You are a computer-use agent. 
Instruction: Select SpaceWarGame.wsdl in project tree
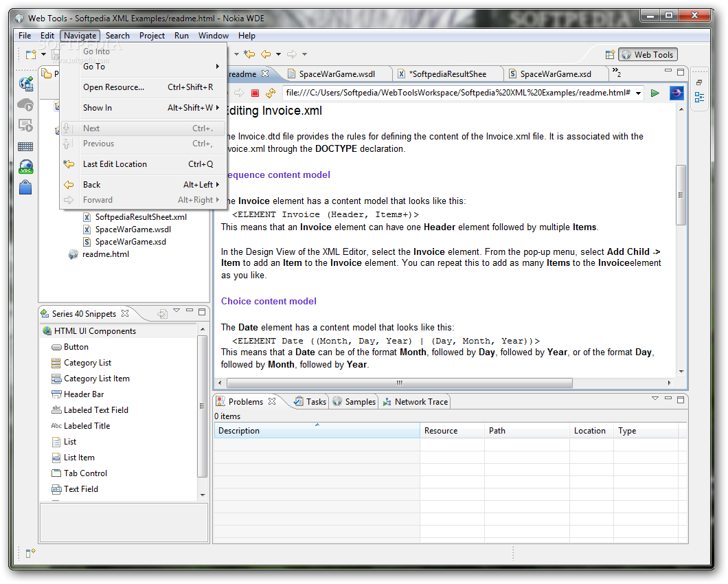click(x=133, y=229)
